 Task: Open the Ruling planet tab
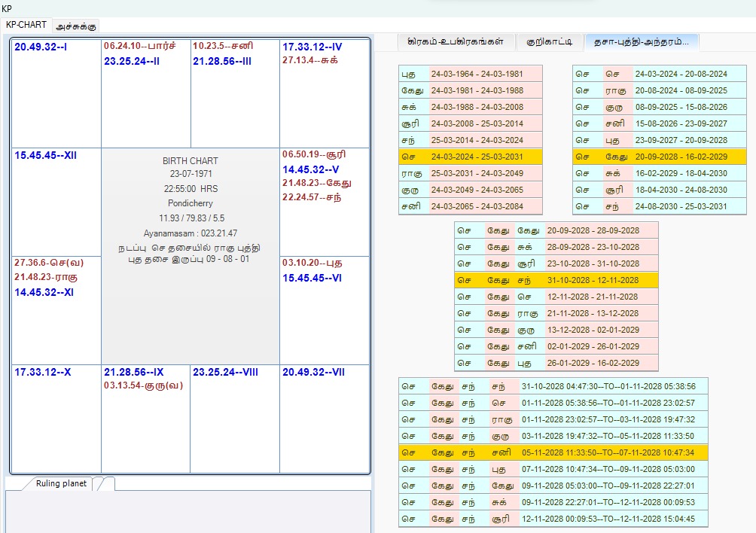[x=61, y=483]
